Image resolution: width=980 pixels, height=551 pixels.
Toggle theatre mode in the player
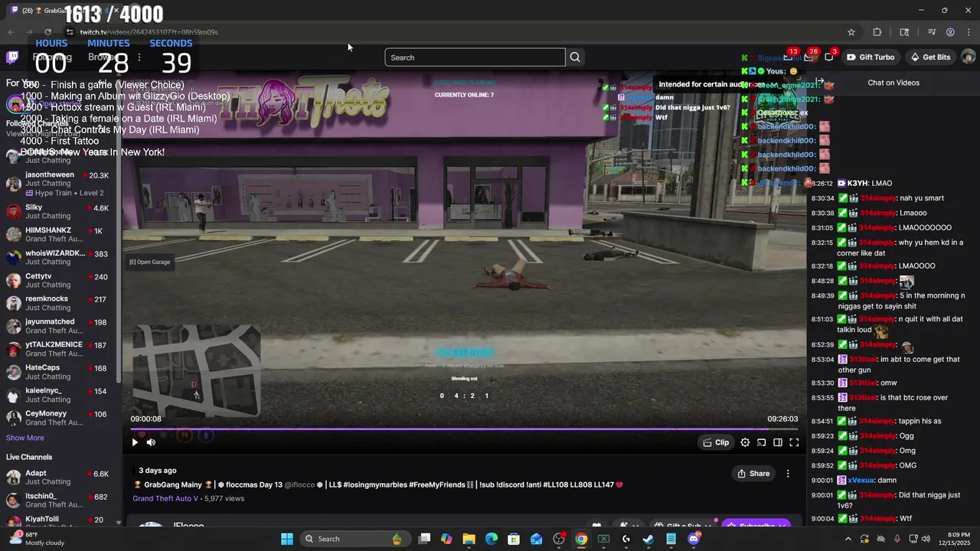(778, 442)
